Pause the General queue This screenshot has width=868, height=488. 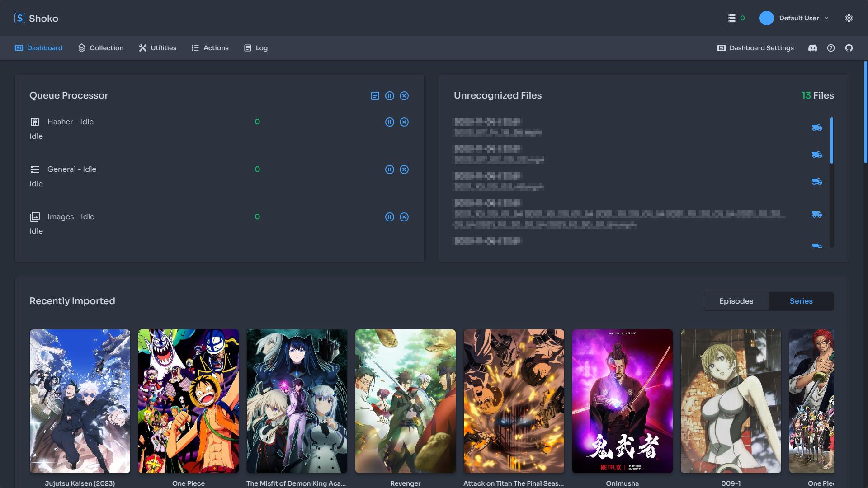(x=390, y=169)
